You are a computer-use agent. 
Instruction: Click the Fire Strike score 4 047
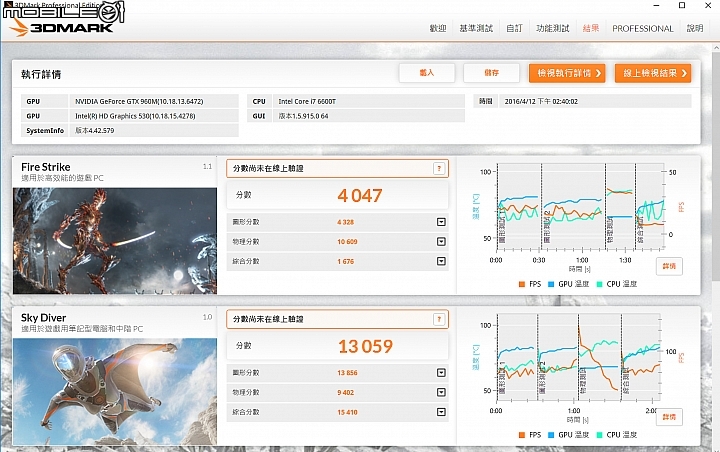(360, 196)
